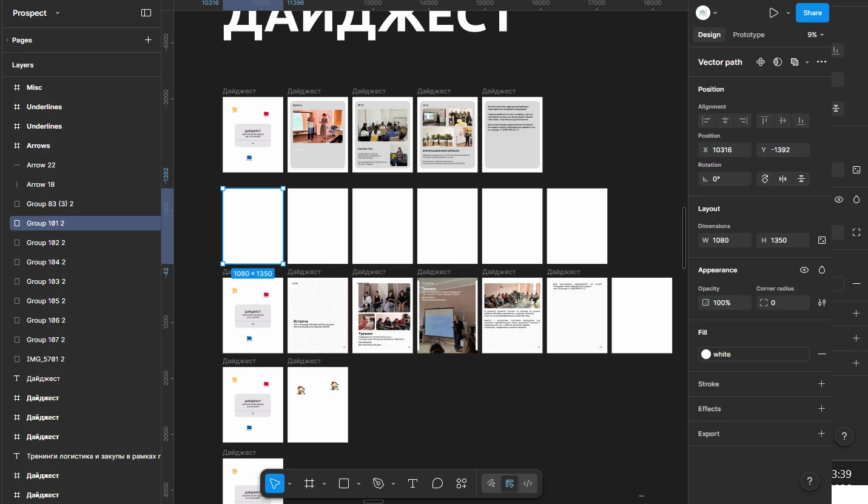
Task: Select the IMG_5701 2 layer
Action: 85,359
